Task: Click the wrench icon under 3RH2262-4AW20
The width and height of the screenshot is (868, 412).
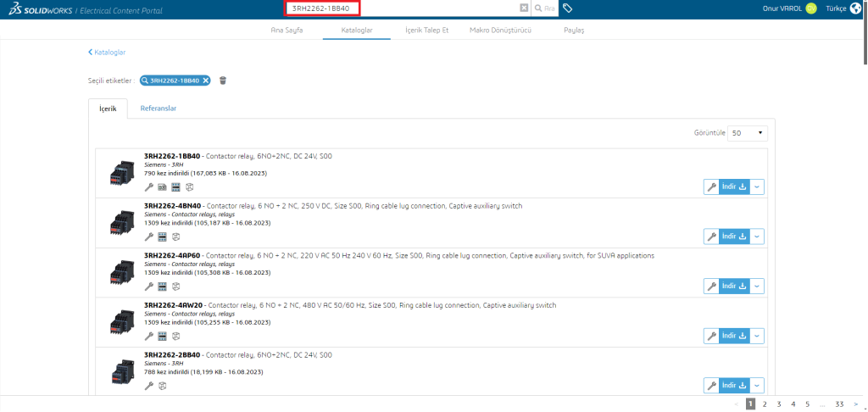Action: [x=149, y=336]
